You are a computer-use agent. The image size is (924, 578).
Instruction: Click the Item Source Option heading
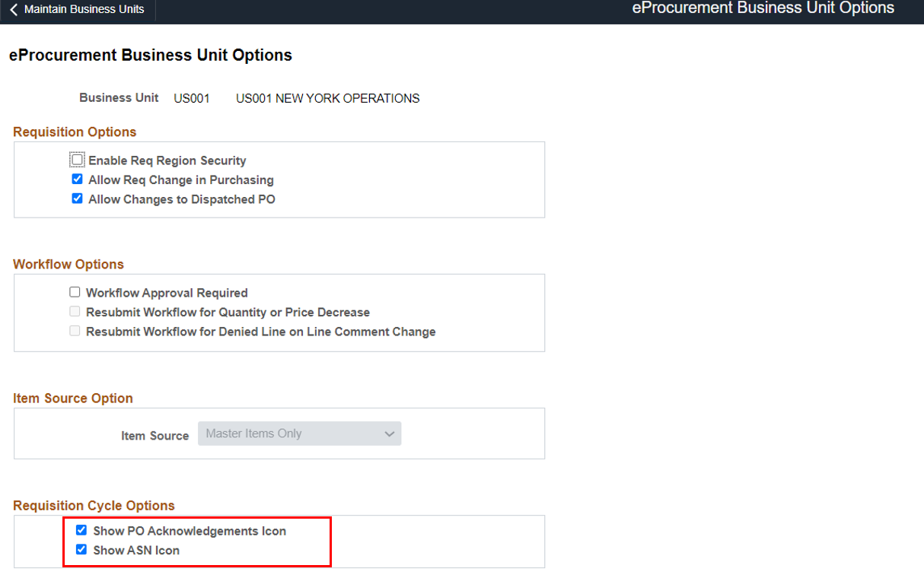pos(73,399)
